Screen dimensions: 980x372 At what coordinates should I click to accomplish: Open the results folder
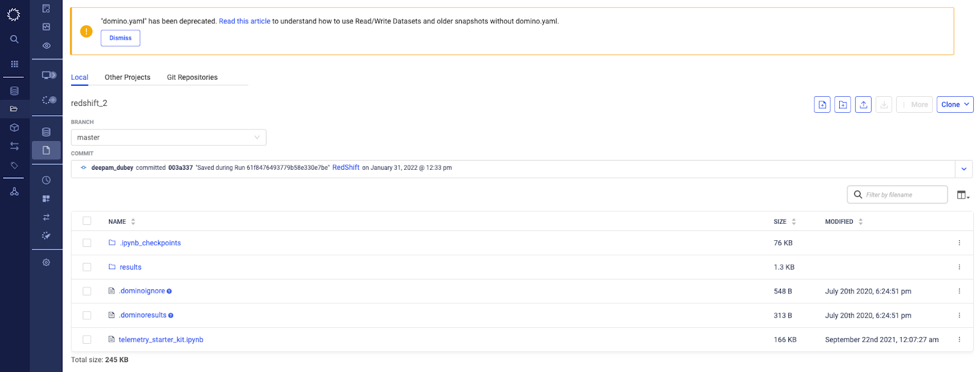click(130, 267)
